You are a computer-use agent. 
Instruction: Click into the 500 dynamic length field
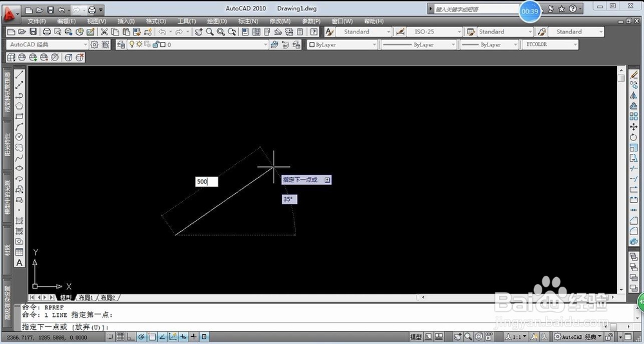[207, 182]
